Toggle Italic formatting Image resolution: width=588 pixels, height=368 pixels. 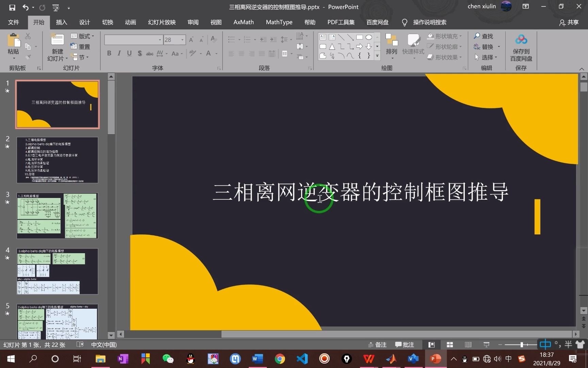tap(119, 53)
